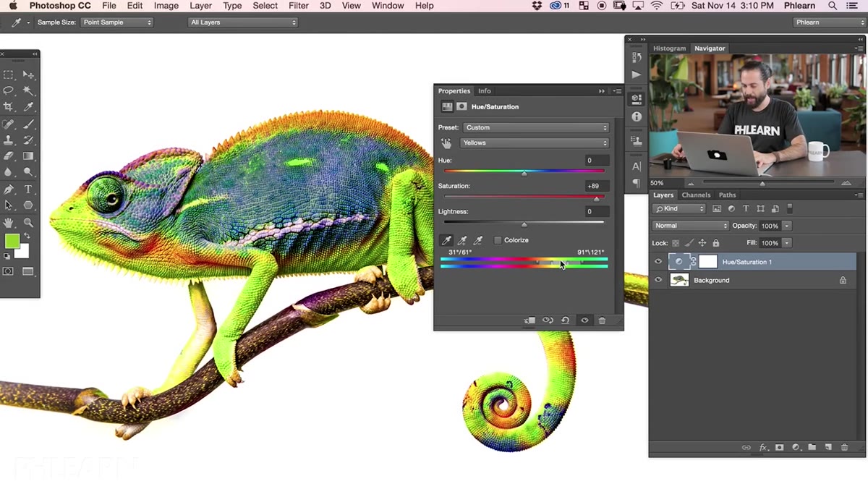The height and width of the screenshot is (489, 868).
Task: Select the Eraser tool
Action: pos(9,156)
